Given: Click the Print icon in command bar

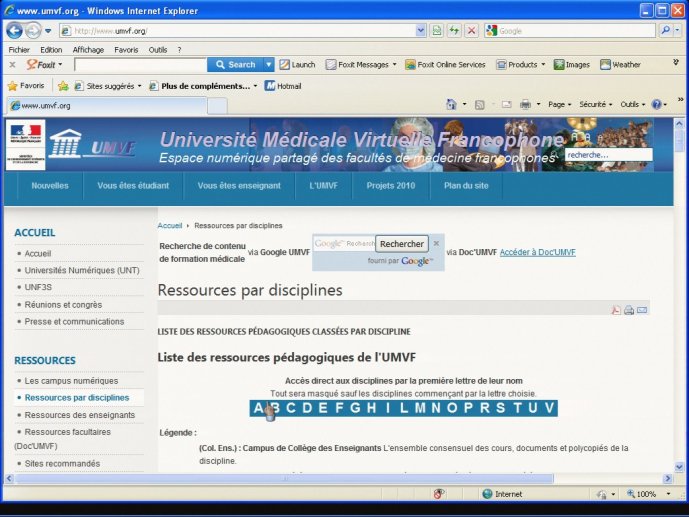Looking at the screenshot, I should 526,105.
